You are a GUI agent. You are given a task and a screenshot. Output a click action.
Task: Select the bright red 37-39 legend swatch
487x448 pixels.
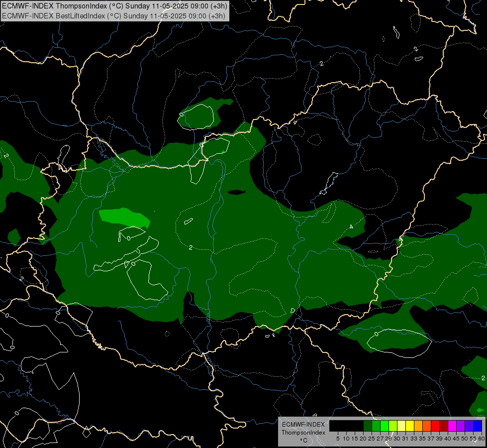(435, 426)
